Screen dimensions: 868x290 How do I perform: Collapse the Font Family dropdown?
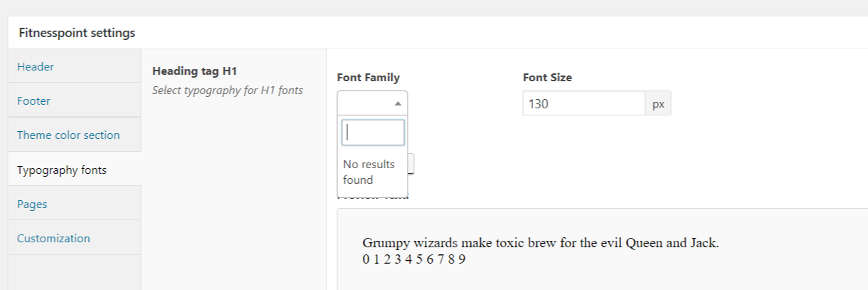372,103
